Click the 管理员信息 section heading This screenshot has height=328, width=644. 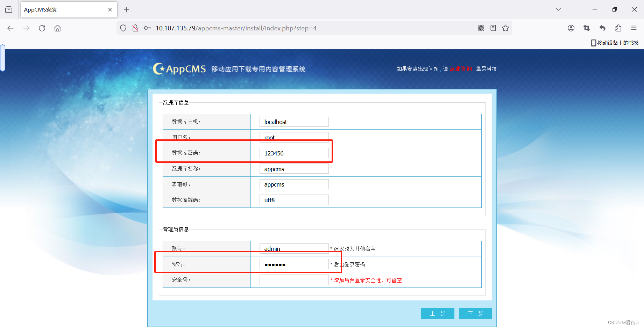[176, 229]
